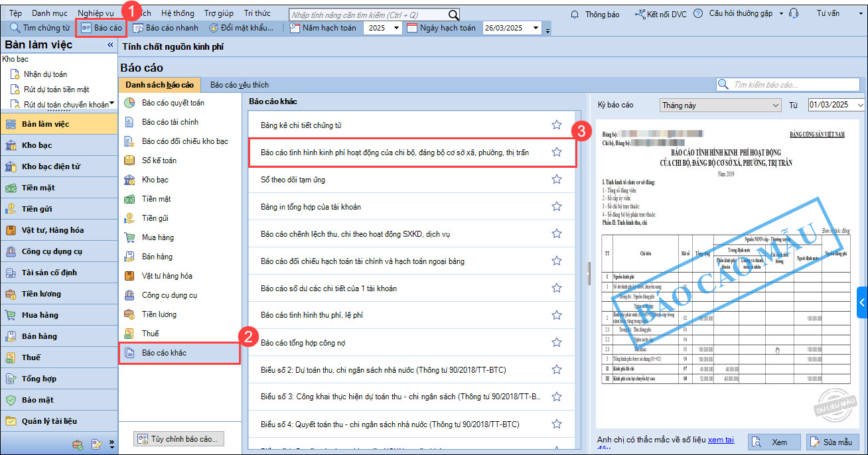Expand the blue side panel arrow tab
868x455 pixels.
[x=862, y=303]
